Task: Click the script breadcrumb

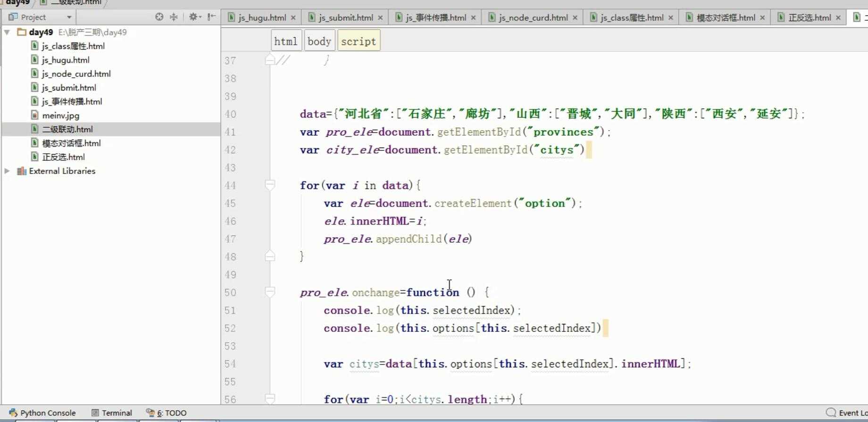Action: pyautogui.click(x=359, y=41)
